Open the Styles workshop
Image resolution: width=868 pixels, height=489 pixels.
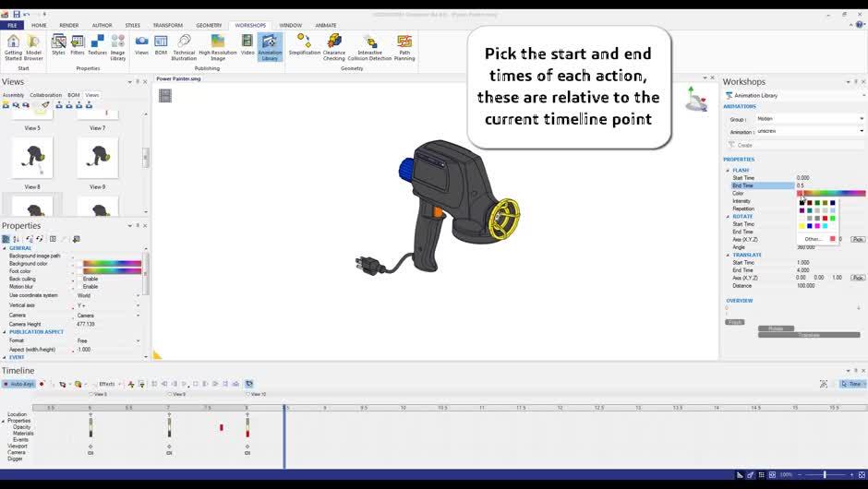[x=58, y=44]
